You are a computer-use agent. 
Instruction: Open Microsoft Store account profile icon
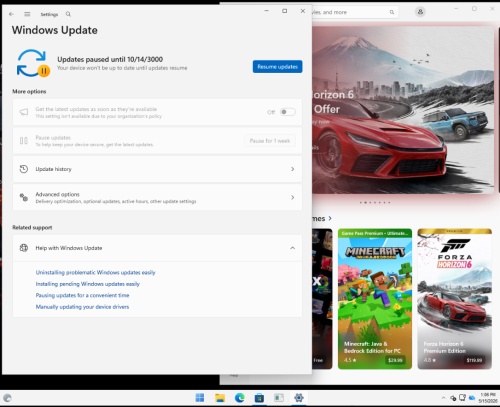(x=420, y=12)
